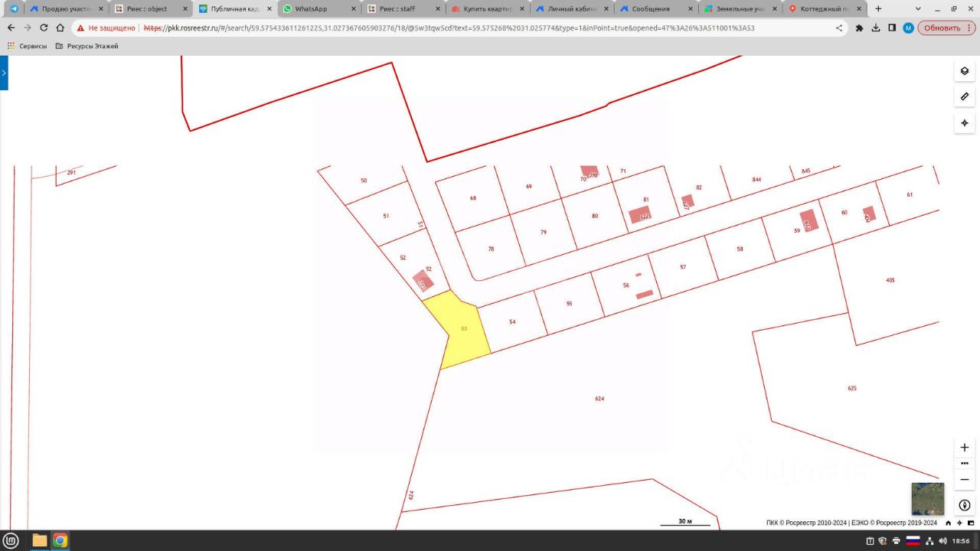Switch to Коттеджный поселок tab
Viewport: 980px width, 551px height.
click(x=824, y=9)
